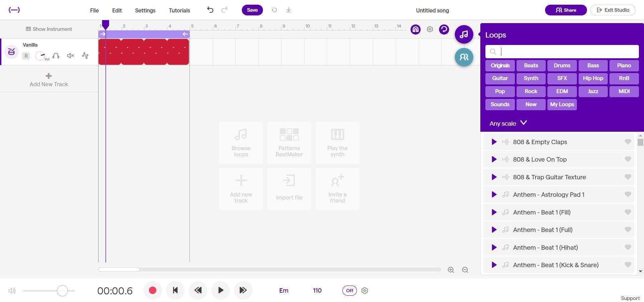644x302 pixels.
Task: Favorite the 808 & Love On Top loop
Action: (x=628, y=159)
